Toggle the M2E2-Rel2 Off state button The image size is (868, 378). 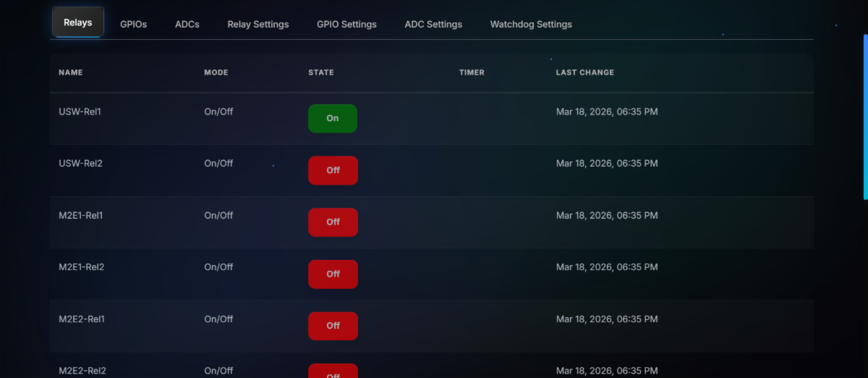tap(333, 371)
